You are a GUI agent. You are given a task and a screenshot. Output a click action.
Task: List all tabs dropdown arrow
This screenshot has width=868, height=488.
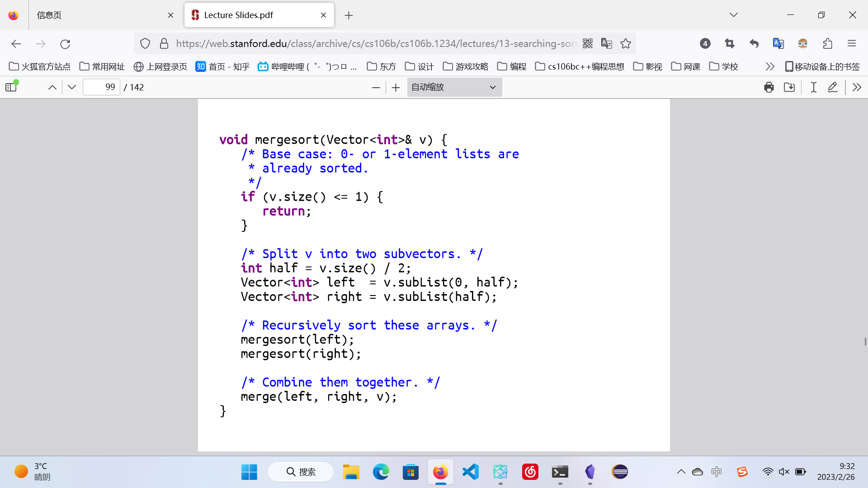734,15
